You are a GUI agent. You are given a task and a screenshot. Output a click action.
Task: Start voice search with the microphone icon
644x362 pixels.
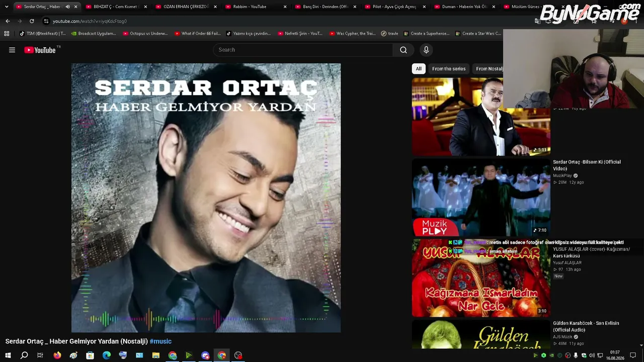pos(426,50)
